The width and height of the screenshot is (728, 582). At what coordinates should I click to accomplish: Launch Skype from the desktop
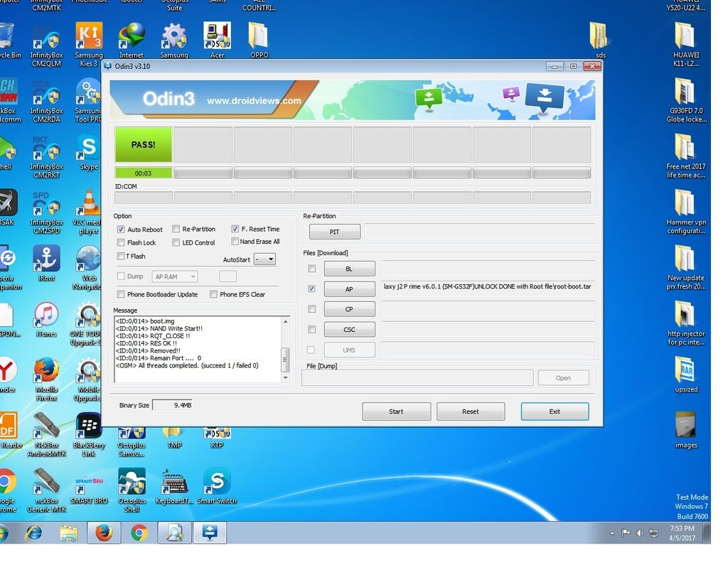tap(89, 150)
